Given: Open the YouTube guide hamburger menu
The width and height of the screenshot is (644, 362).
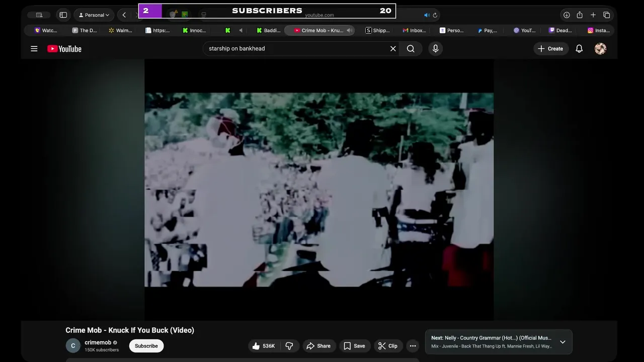Looking at the screenshot, I should [34, 49].
